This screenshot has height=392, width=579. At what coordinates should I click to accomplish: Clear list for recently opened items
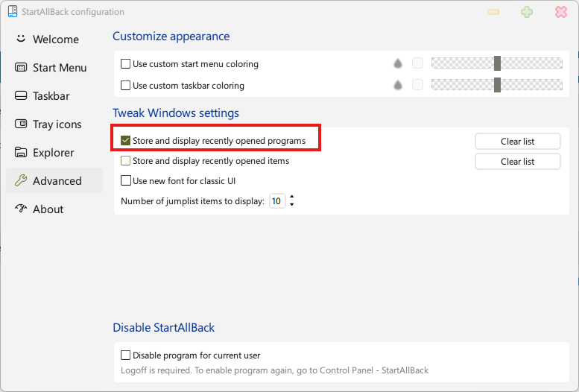[517, 162]
